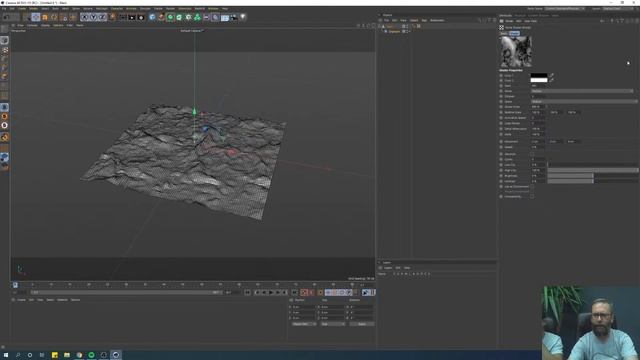Screen dimensions: 640x360
Task: Toggle X-axis lock
Action: tap(84, 17)
